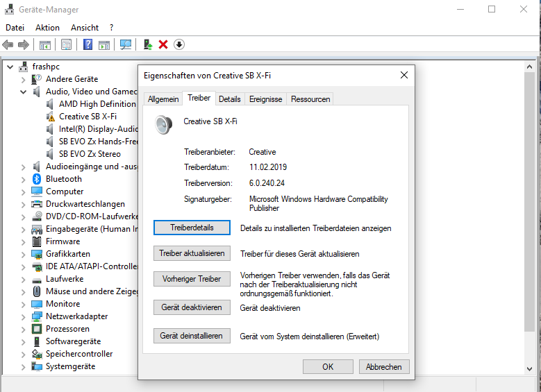Image resolution: width=541 pixels, height=392 pixels.
Task: Expand the Andere Geräte node
Action: pyautogui.click(x=23, y=80)
